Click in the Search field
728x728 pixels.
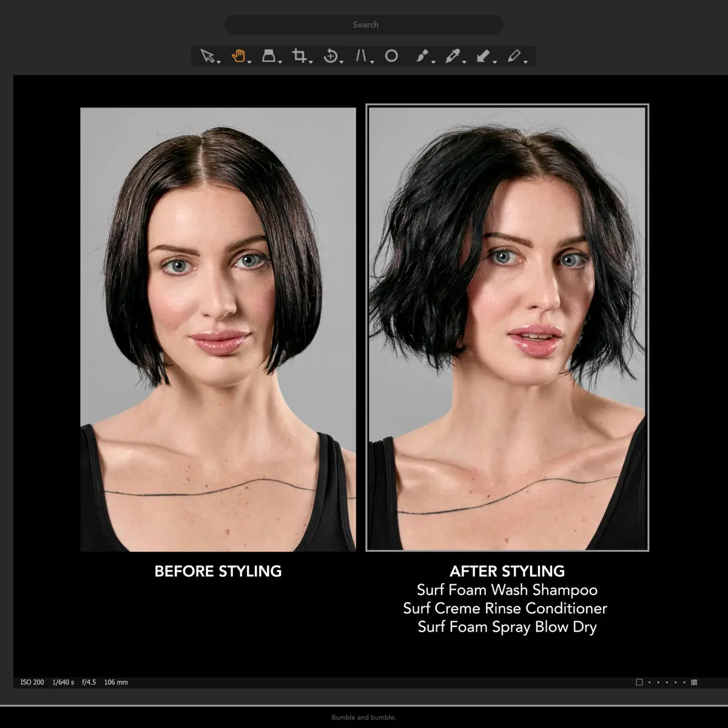(x=364, y=25)
